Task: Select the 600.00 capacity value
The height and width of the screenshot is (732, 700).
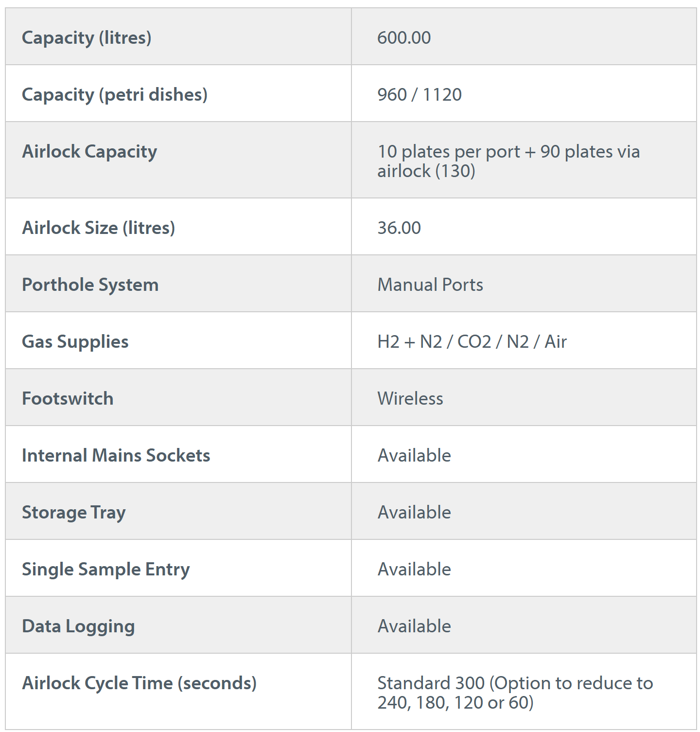Action: click(404, 38)
